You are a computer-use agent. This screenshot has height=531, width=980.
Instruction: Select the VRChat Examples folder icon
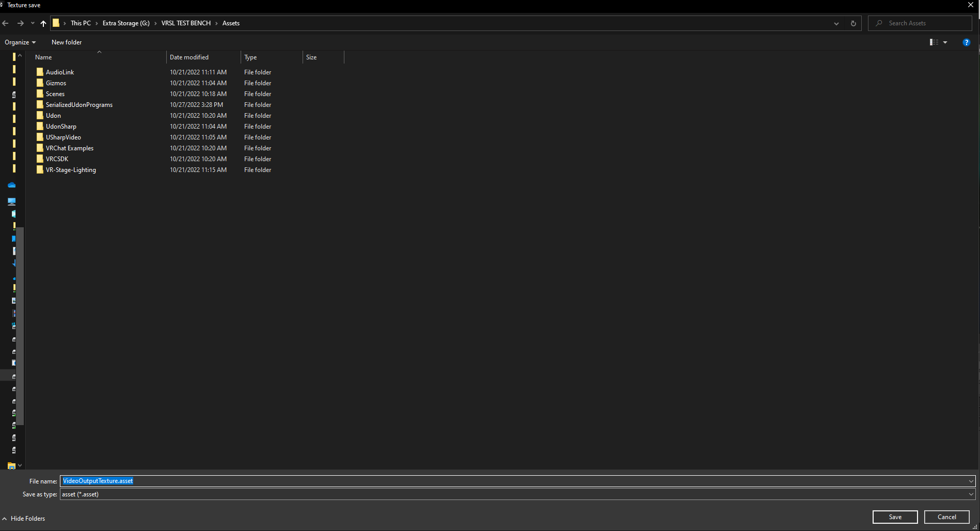click(40, 148)
